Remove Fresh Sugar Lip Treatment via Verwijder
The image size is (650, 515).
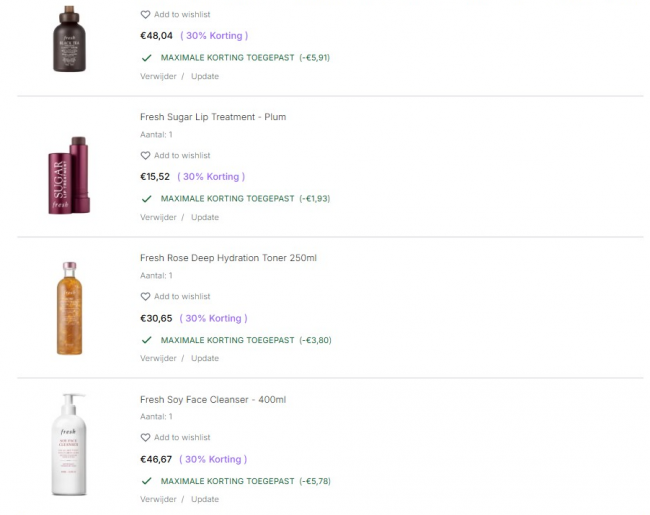click(158, 217)
